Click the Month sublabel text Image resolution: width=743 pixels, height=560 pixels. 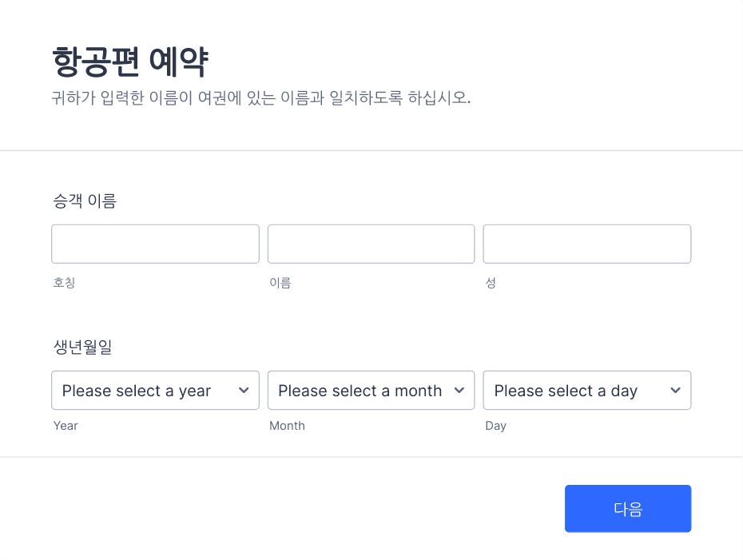click(287, 426)
